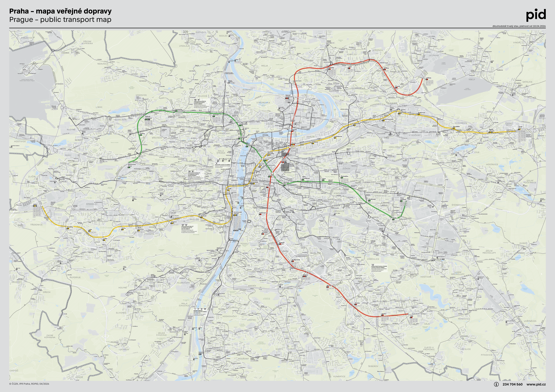Click the Háje station label on line C
Screen dimensions: 555x392
pos(412,316)
